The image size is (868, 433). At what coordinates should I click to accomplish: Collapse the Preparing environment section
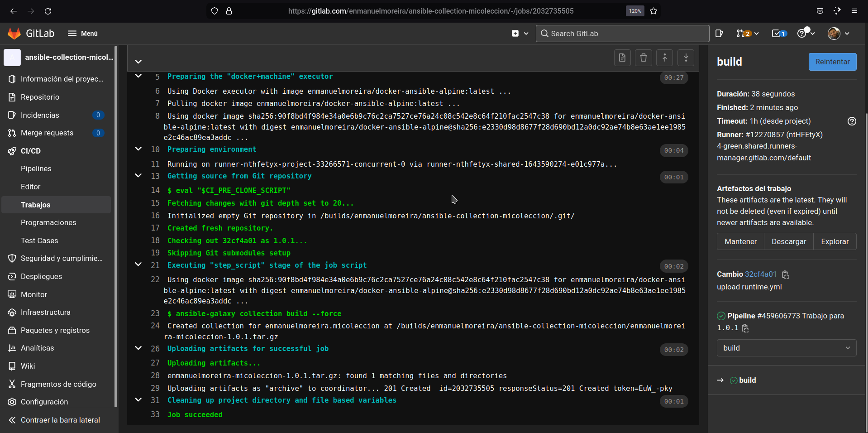point(138,149)
